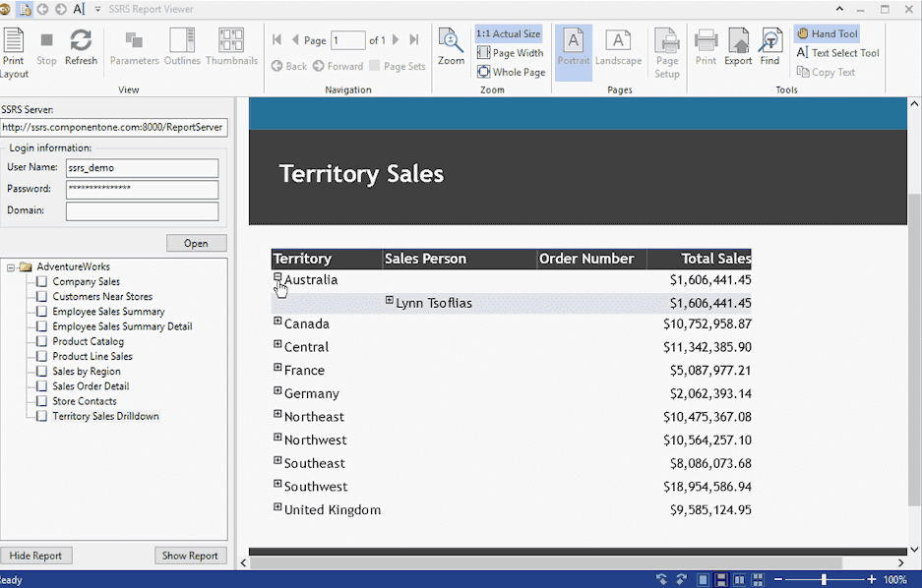
Task: Show page Thumbnails
Action: (231, 47)
